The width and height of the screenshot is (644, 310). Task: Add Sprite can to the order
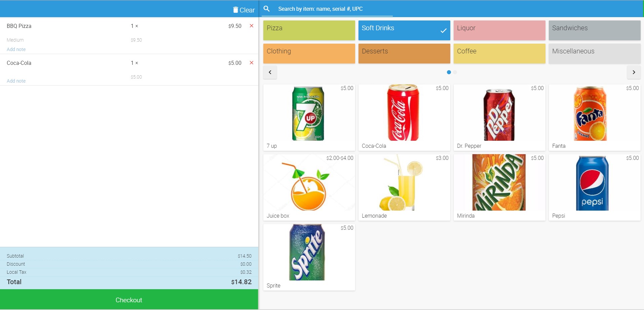tap(309, 257)
